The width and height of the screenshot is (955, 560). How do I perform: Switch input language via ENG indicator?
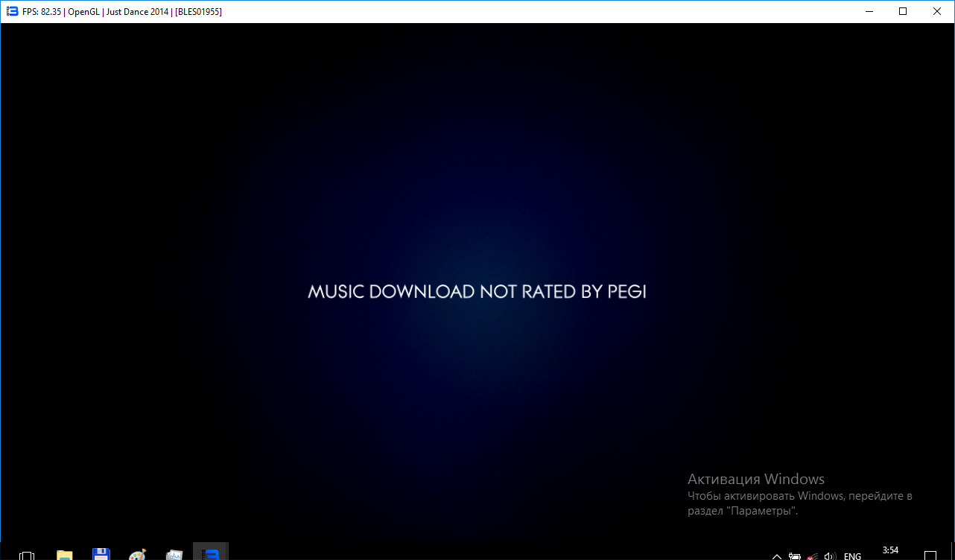852,556
